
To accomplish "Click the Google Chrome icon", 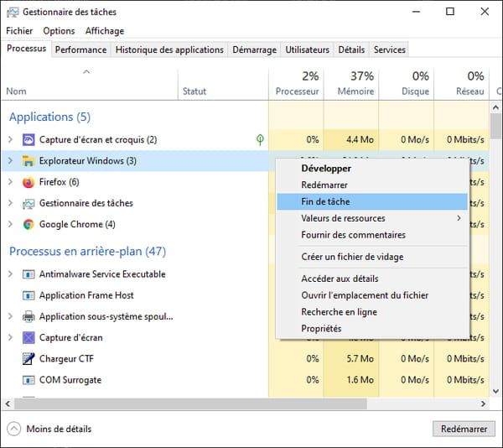I will click(29, 224).
